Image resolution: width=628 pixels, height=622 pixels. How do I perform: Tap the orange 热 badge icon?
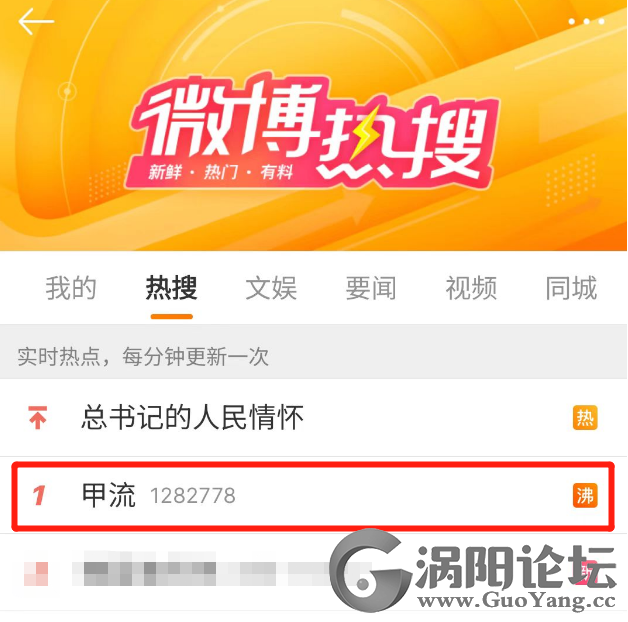585,418
